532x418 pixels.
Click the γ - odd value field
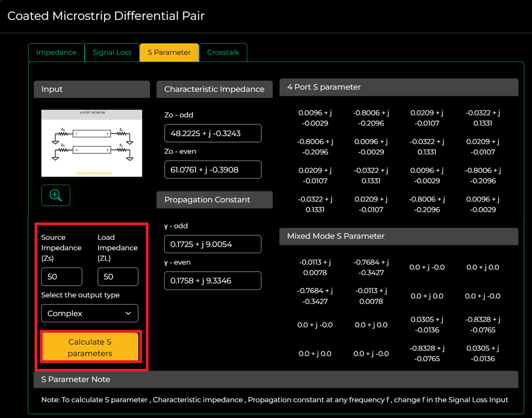tap(213, 244)
